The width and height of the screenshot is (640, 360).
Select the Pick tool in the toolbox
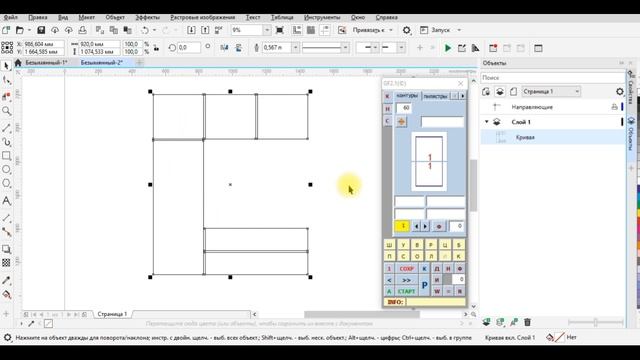tap(6, 66)
